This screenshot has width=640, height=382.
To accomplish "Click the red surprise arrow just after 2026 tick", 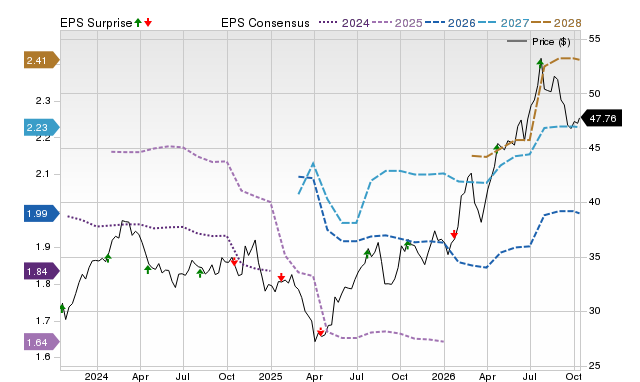I will click(x=454, y=234).
